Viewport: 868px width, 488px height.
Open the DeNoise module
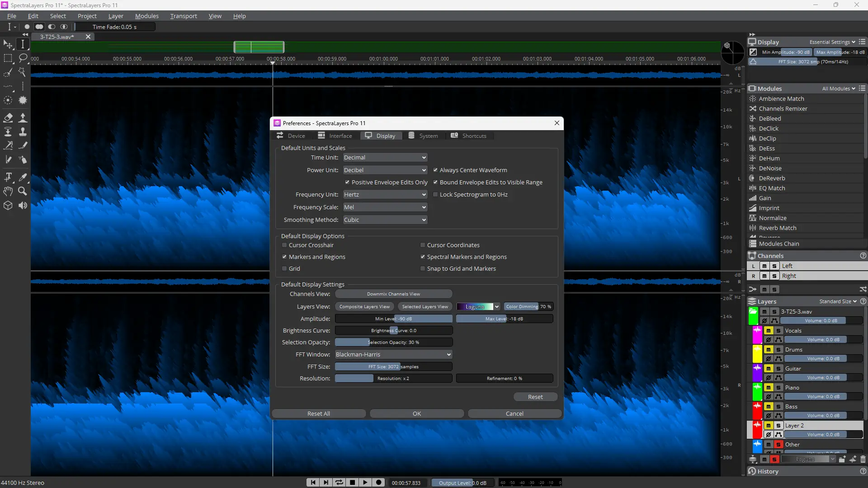point(770,168)
